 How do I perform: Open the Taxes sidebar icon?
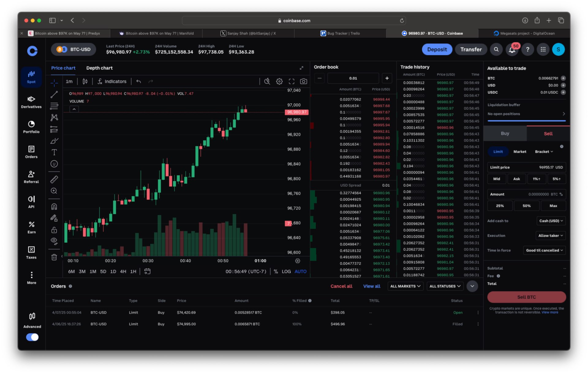tap(31, 253)
